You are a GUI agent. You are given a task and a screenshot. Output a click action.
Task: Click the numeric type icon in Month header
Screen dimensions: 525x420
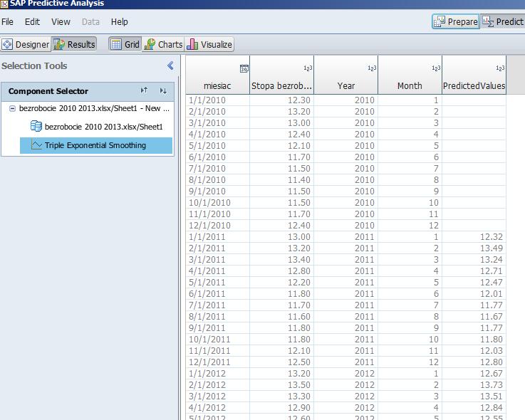tap(436, 68)
